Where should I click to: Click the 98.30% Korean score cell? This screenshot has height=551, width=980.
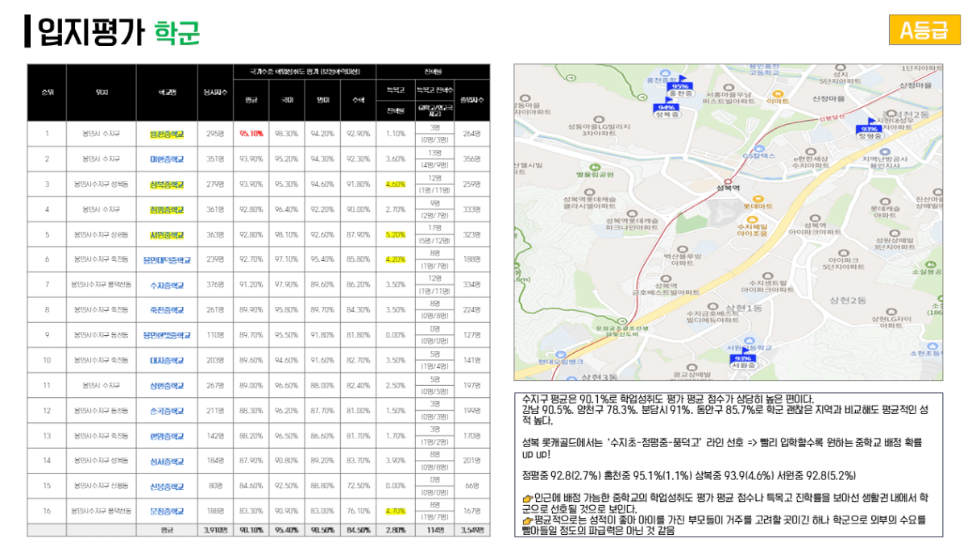pos(287,134)
